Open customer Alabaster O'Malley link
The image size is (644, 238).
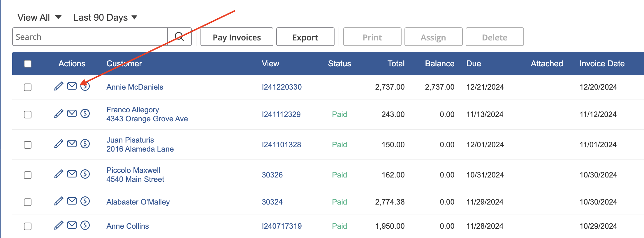click(x=138, y=202)
